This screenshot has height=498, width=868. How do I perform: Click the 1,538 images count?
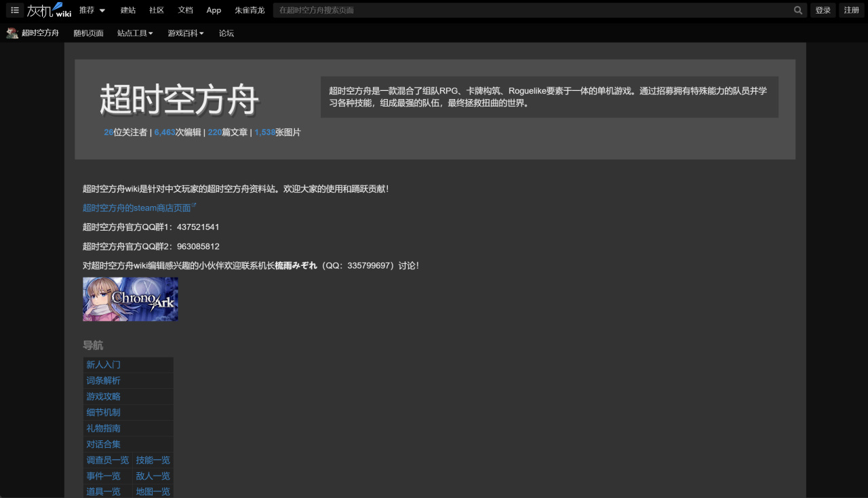coord(264,133)
